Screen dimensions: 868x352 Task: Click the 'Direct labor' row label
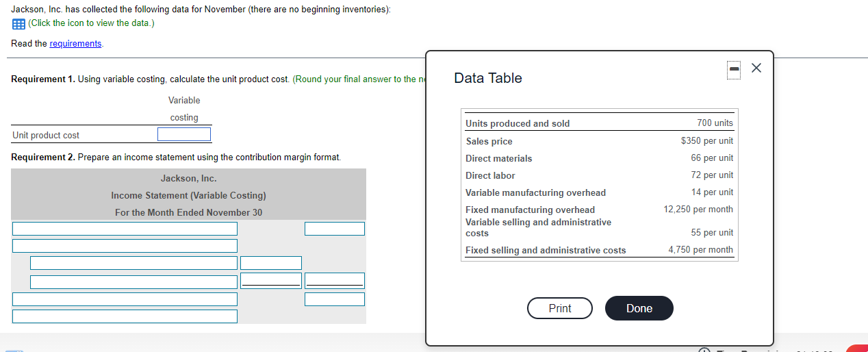[x=490, y=176]
